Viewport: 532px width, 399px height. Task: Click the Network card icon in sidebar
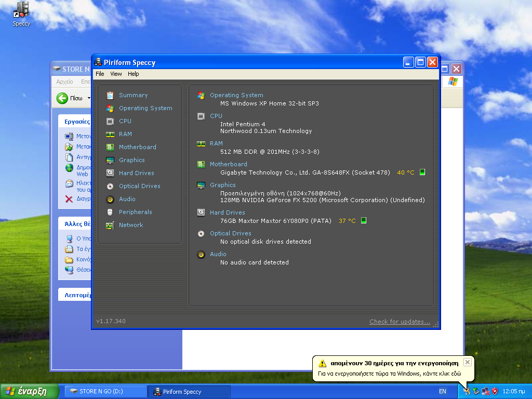pyautogui.click(x=110, y=225)
